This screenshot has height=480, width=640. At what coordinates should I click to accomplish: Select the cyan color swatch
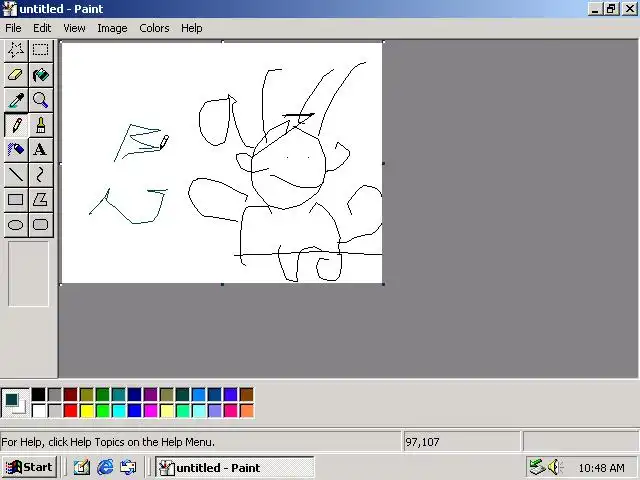tap(118, 411)
